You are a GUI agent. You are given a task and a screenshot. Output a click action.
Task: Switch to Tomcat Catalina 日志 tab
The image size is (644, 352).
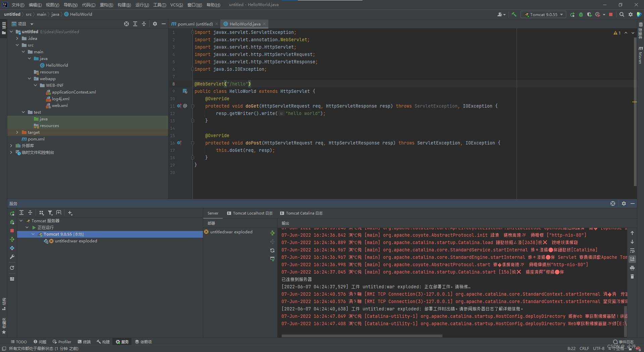click(x=301, y=213)
